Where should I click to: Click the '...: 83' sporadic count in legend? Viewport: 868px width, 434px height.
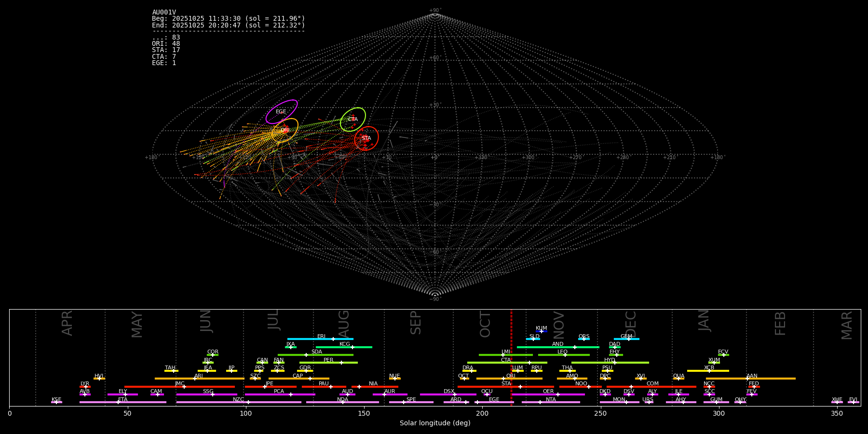166,38
